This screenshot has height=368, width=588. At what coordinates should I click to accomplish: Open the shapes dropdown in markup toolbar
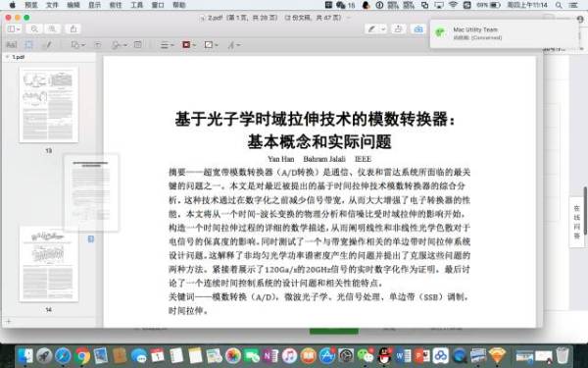pos(78,45)
